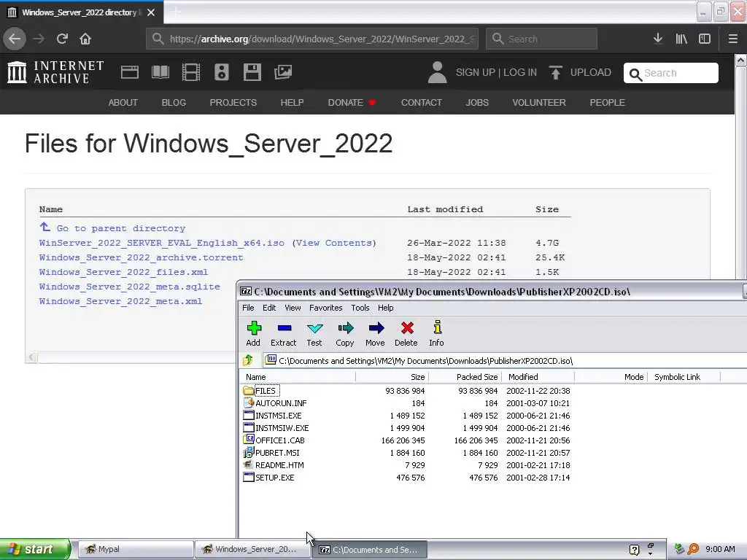Click the LOG IN link
The width and height of the screenshot is (747, 560).
click(x=519, y=72)
